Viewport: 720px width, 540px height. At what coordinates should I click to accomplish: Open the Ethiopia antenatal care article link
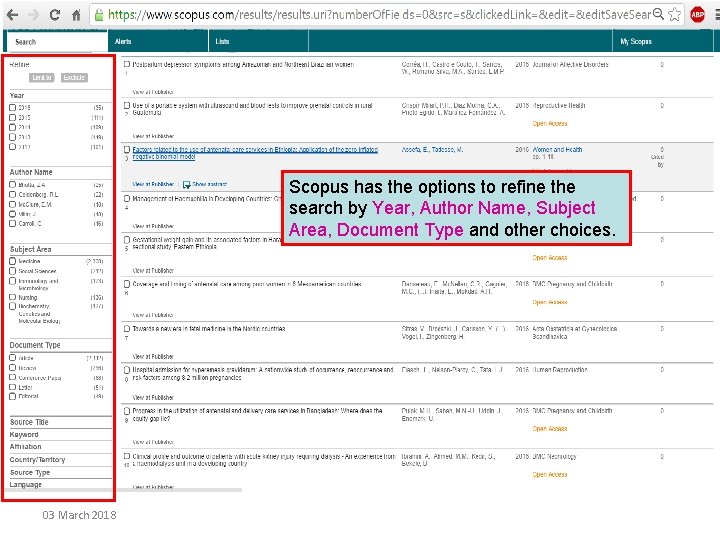coord(255,153)
